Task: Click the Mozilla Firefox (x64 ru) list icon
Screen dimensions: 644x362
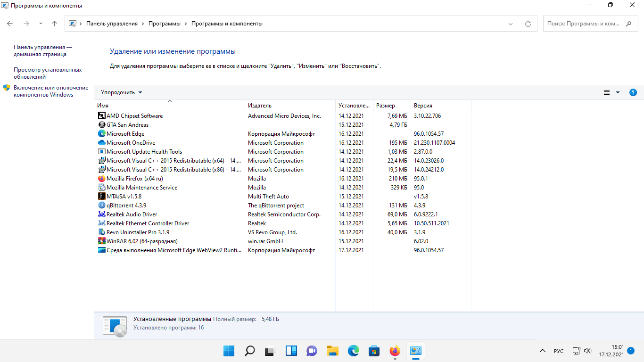Action: point(101,178)
